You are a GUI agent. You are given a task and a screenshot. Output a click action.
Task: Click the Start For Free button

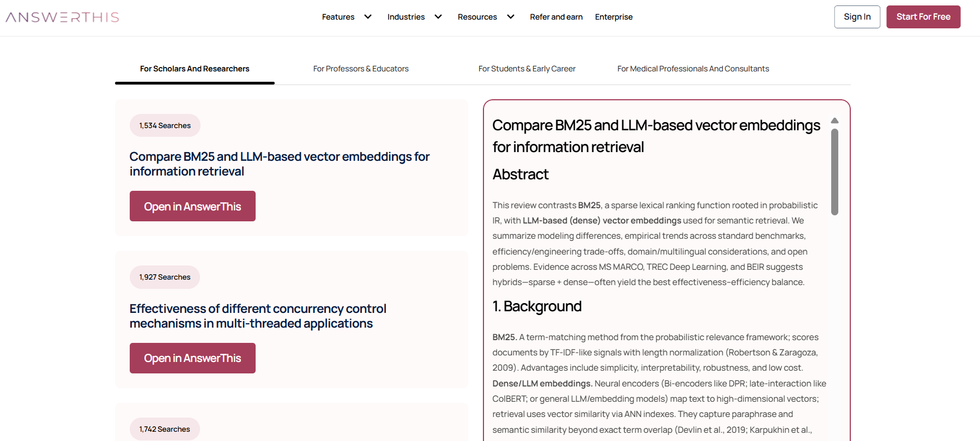tap(923, 17)
